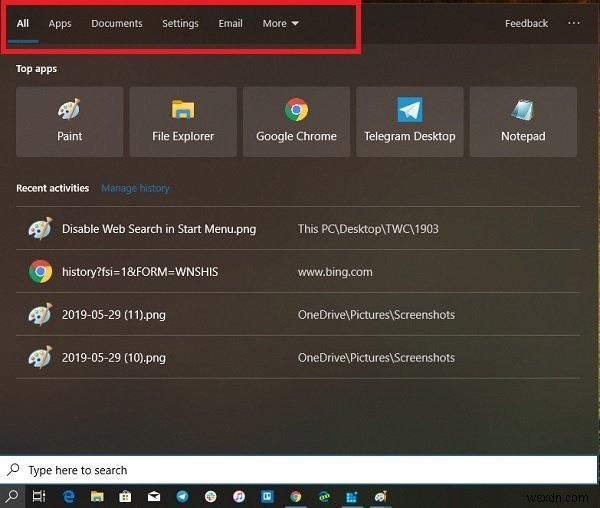Open Paint from Top apps

pyautogui.click(x=70, y=122)
